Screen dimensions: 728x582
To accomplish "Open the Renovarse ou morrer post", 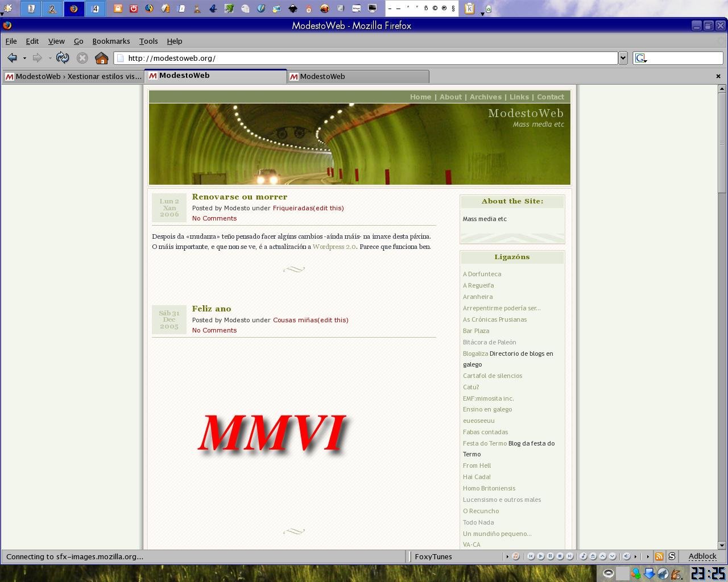I will point(239,197).
